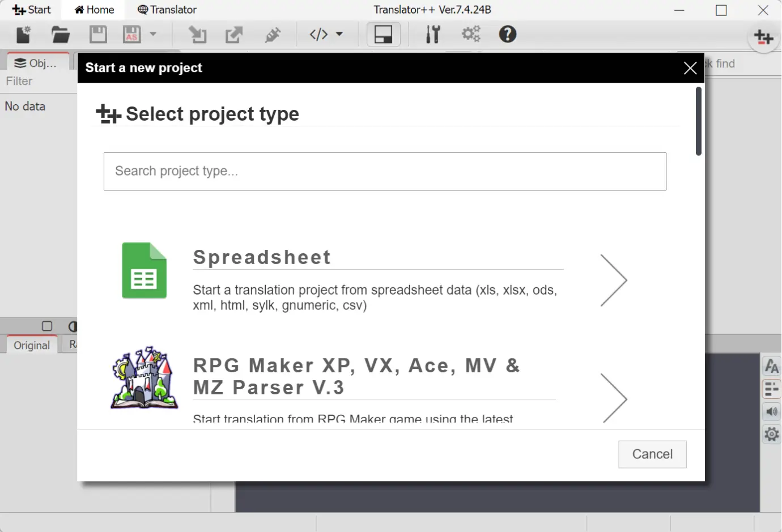Expand the Save As dropdown arrow
The image size is (782, 532).
click(153, 35)
